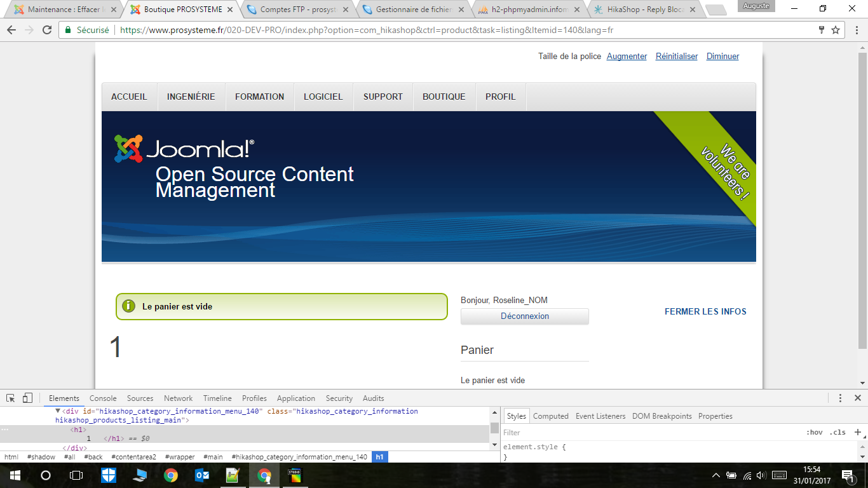Viewport: 868px width, 488px height.
Task: Switch to Gestionnaire de fichiers tab
Action: click(413, 10)
